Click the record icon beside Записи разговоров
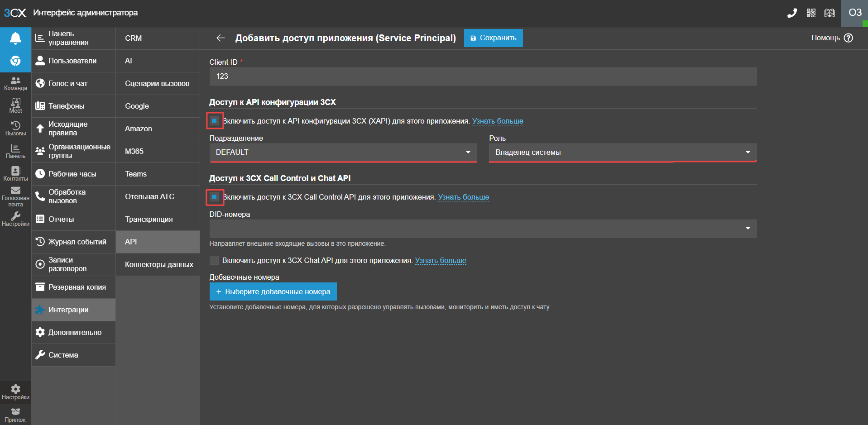The image size is (868, 425). click(40, 264)
